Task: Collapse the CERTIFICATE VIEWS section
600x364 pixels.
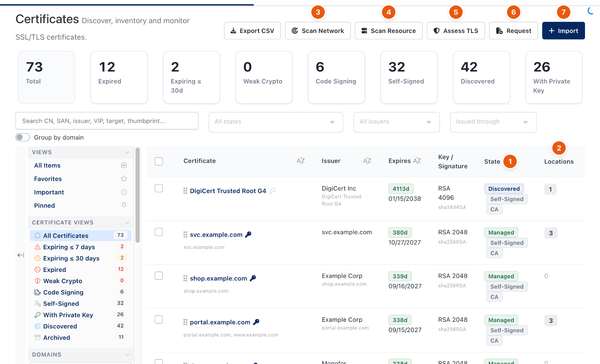Action: (x=127, y=223)
